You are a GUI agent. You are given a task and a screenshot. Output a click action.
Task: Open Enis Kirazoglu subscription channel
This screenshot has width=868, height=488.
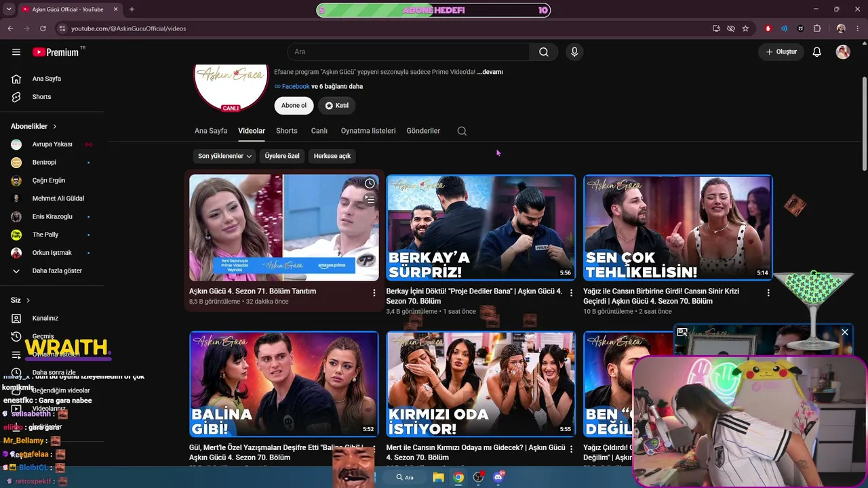point(52,216)
